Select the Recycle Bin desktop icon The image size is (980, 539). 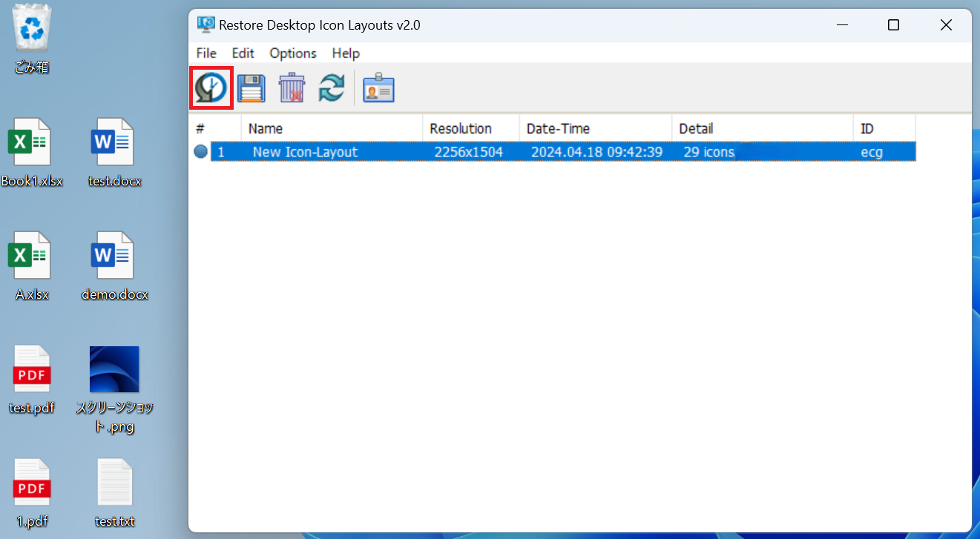(x=33, y=39)
